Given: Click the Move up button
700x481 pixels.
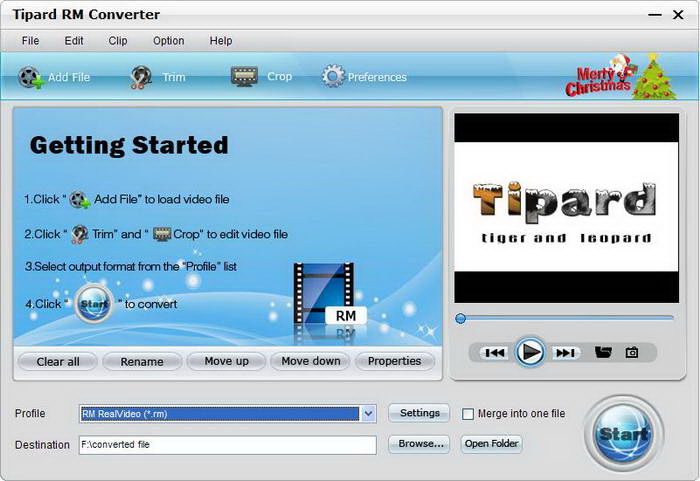Looking at the screenshot, I should pos(226,361).
